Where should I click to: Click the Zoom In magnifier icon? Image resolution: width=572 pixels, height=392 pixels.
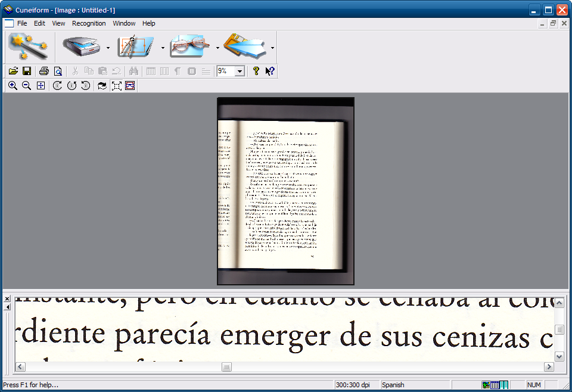[13, 86]
